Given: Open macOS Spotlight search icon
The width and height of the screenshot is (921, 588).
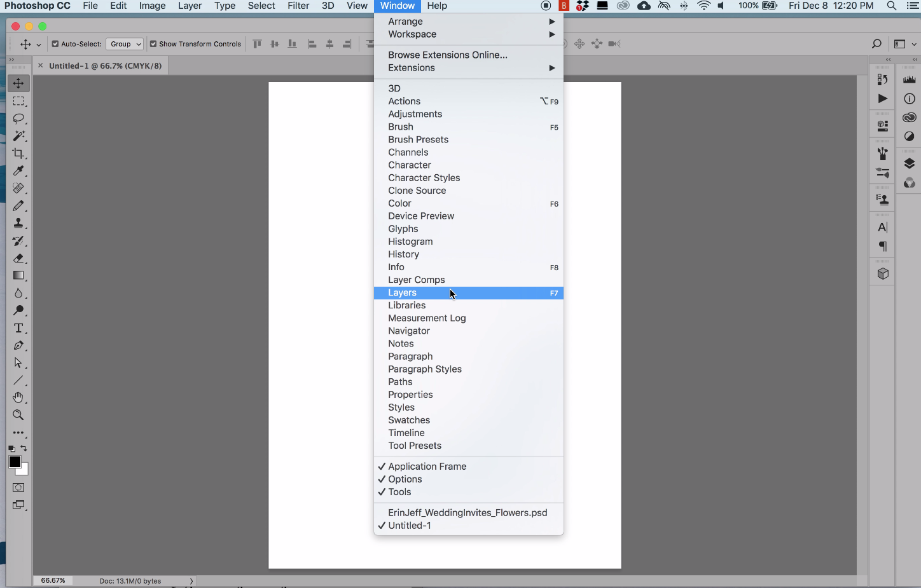Looking at the screenshot, I should 892,6.
